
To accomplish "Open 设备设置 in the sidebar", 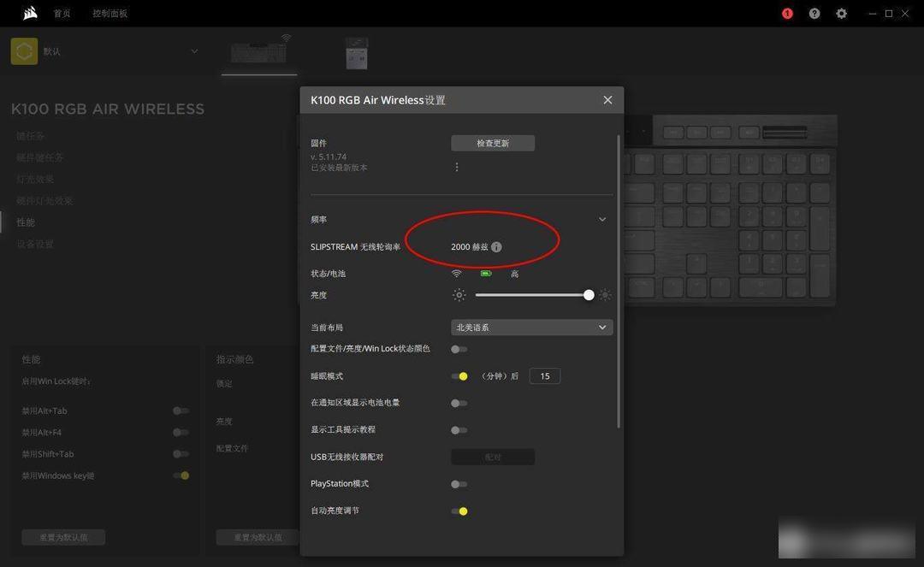I will coord(35,244).
